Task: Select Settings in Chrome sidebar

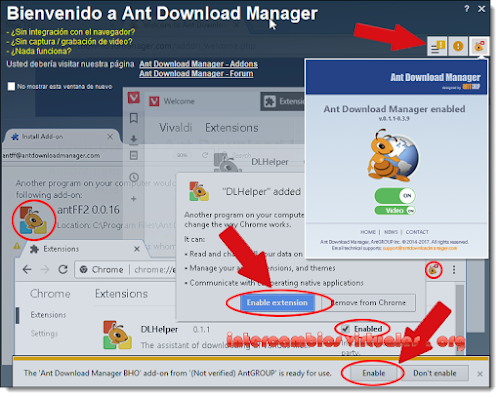Action: pyautogui.click(x=44, y=333)
